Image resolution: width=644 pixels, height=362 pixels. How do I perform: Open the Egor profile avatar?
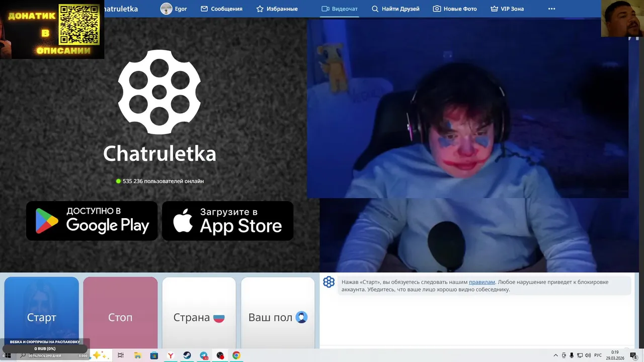[x=166, y=9]
